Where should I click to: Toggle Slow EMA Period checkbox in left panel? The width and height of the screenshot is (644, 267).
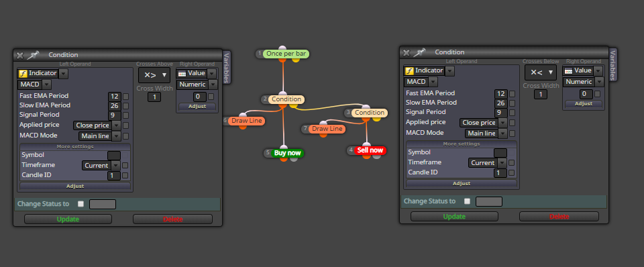[x=125, y=106]
